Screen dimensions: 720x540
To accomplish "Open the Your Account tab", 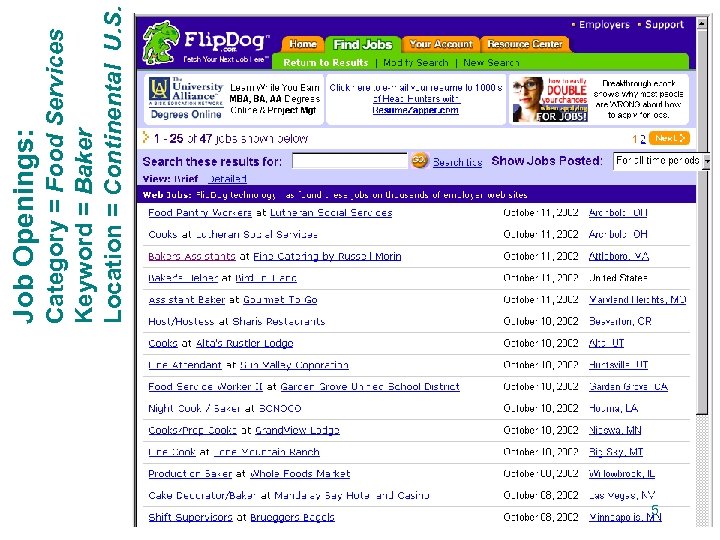I will pos(440,44).
